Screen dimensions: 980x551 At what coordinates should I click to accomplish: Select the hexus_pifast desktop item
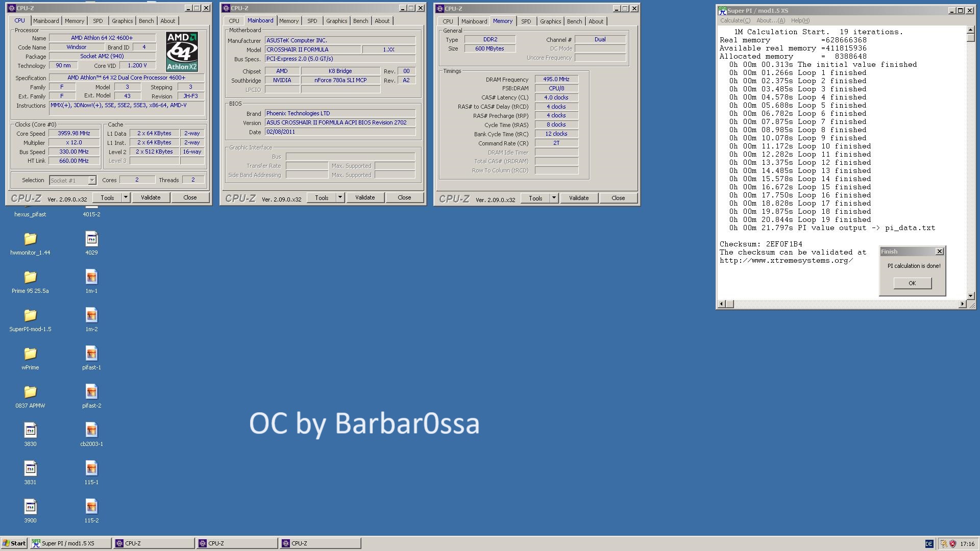click(30, 214)
